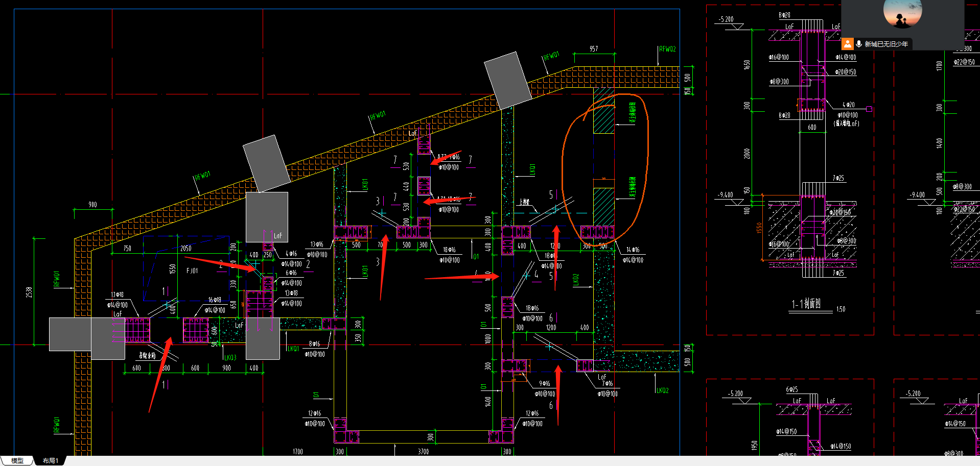This screenshot has height=466, width=980.
Task: Select the 4⌀20 rebar annotation in section
Action: click(x=848, y=105)
